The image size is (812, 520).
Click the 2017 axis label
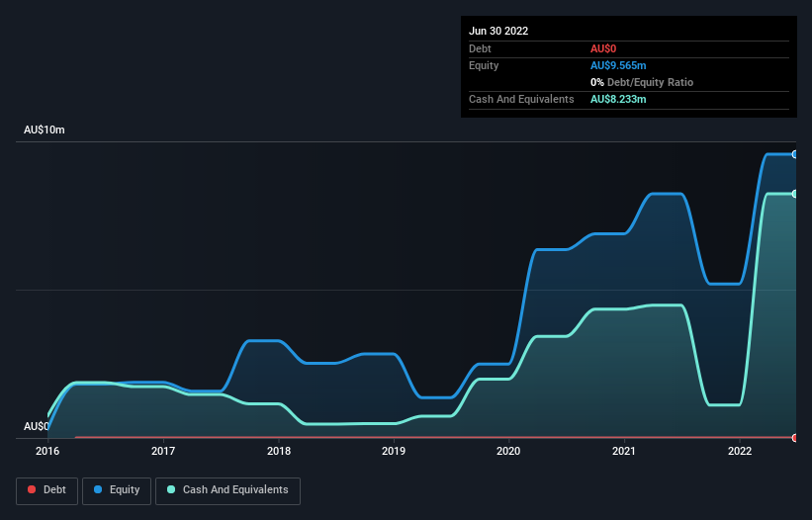(x=163, y=451)
